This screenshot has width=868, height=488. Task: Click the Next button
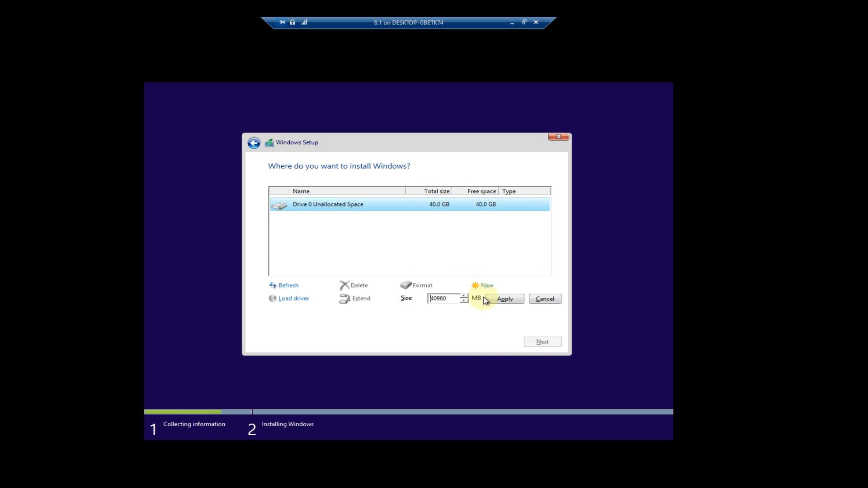[542, 342]
